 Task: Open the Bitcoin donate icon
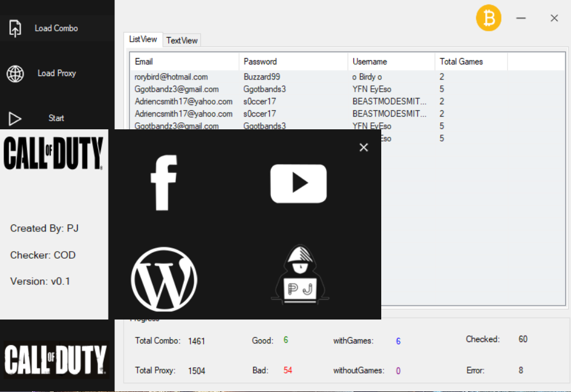489,18
